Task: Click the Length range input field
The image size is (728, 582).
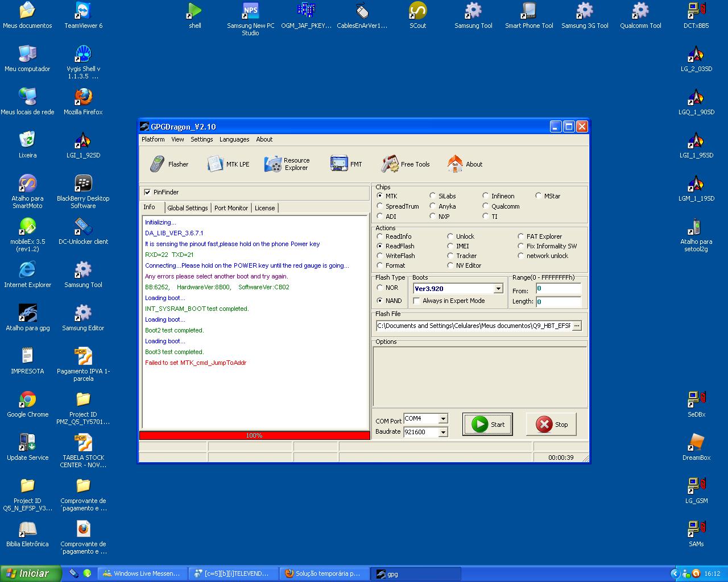Action: click(x=559, y=302)
